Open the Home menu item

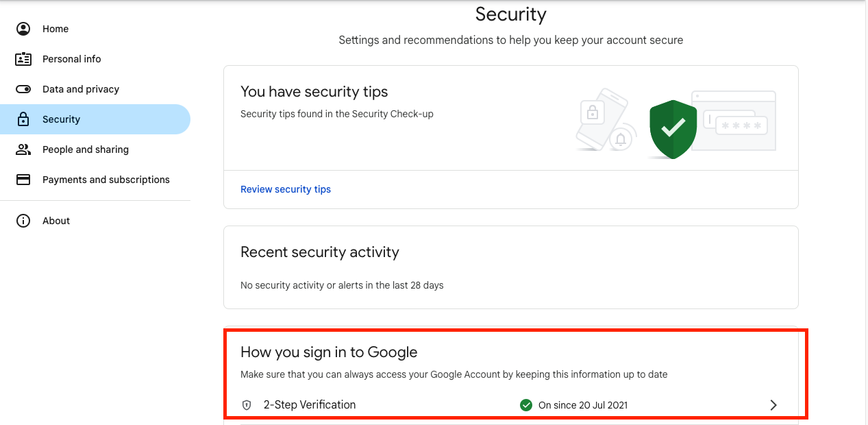click(x=55, y=29)
